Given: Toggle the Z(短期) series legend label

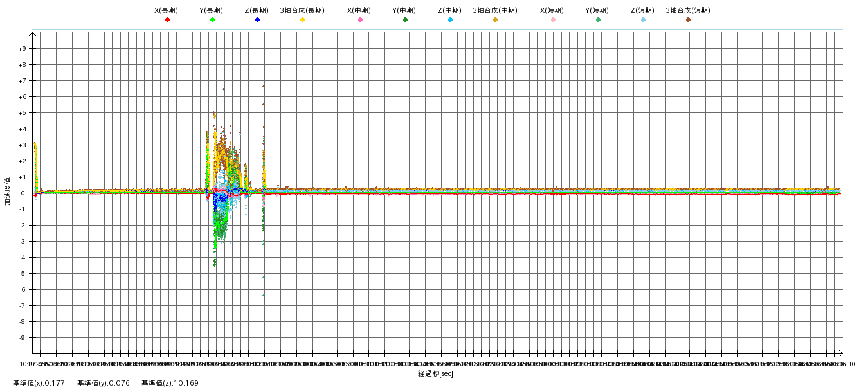Looking at the screenshot, I should click(642, 10).
